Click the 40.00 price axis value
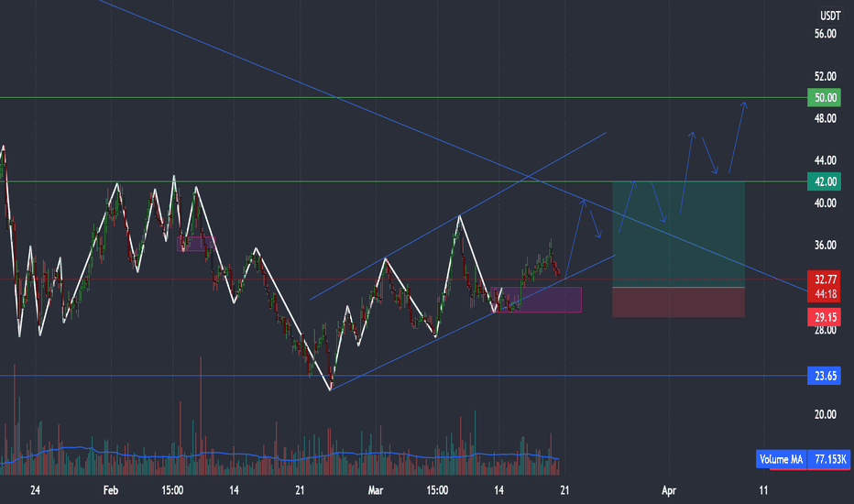The width and height of the screenshot is (854, 504). coord(825,203)
